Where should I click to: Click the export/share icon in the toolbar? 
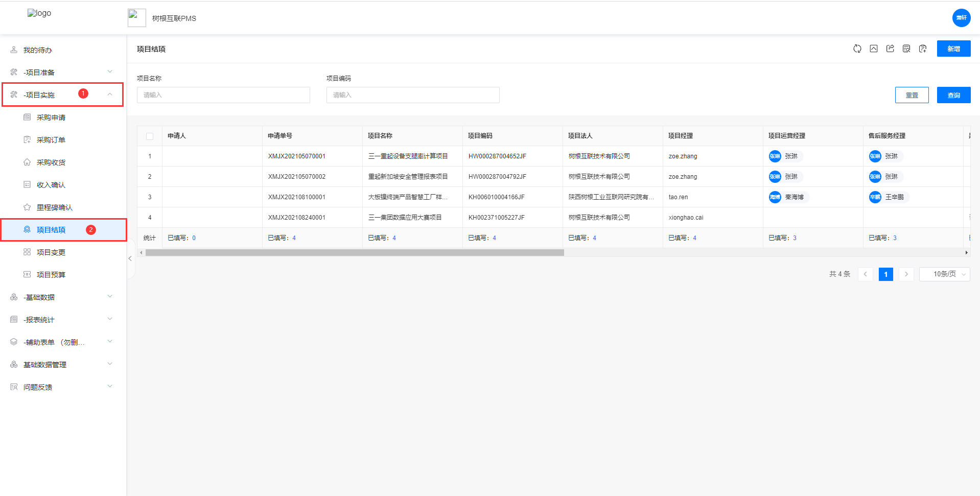(x=890, y=49)
